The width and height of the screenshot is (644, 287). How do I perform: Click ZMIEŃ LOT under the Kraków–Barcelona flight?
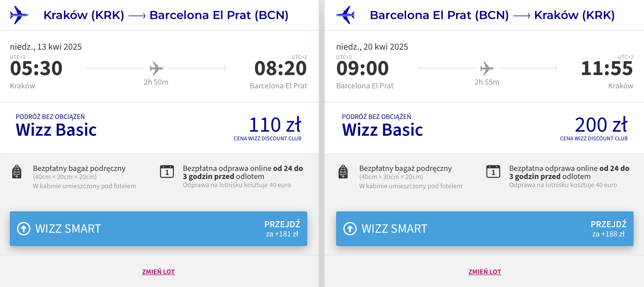click(x=159, y=272)
